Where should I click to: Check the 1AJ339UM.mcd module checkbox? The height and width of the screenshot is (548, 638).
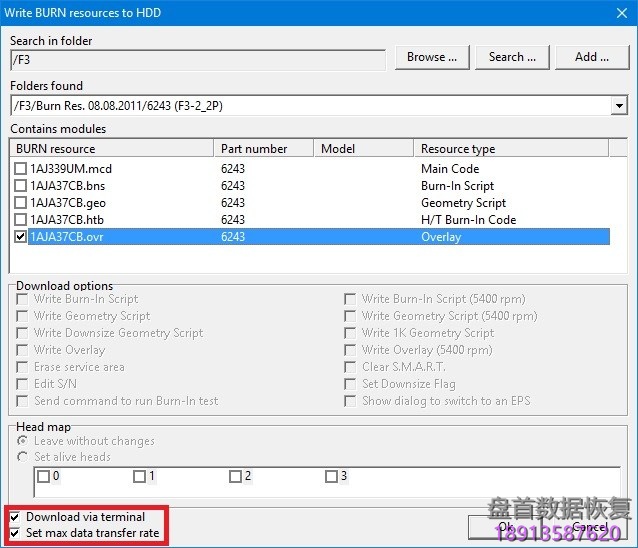point(21,169)
